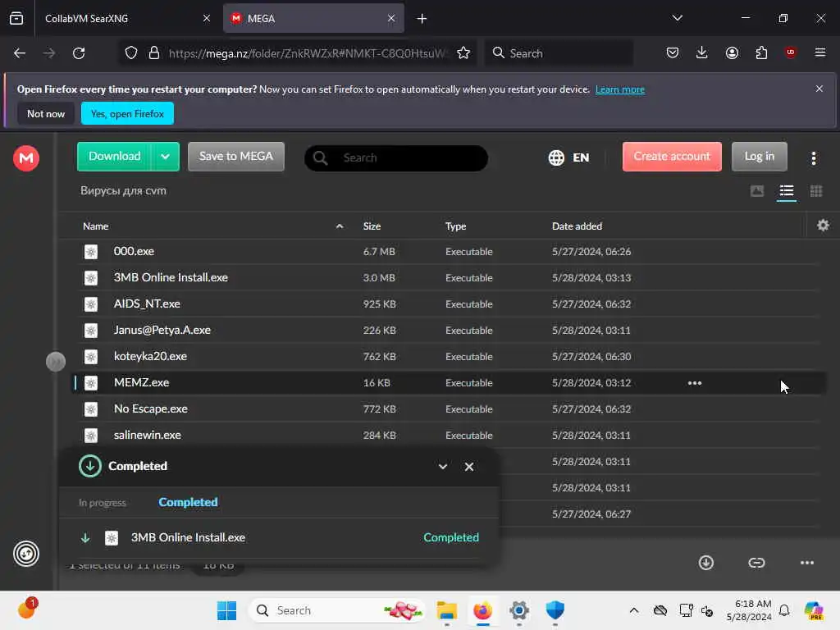Open Windows Security shield on taskbar
This screenshot has width=840, height=630.
pyautogui.click(x=555, y=610)
